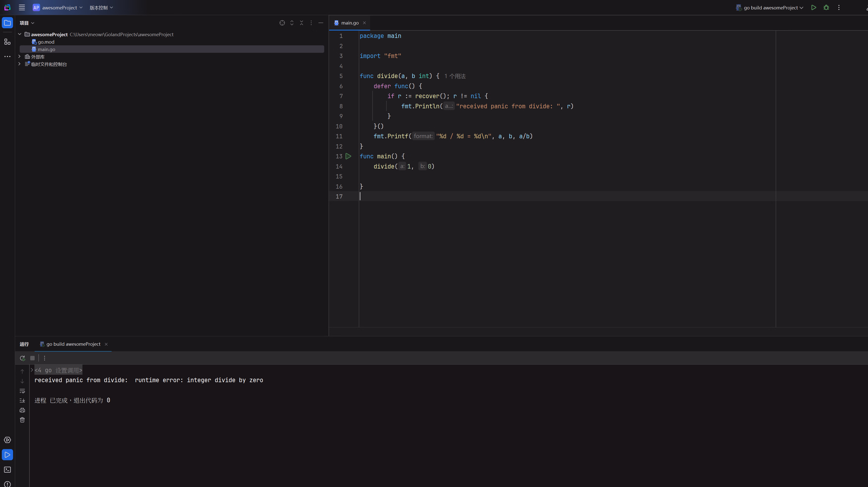The width and height of the screenshot is (868, 487).
Task: Select go.mod in project tree
Action: (x=46, y=42)
